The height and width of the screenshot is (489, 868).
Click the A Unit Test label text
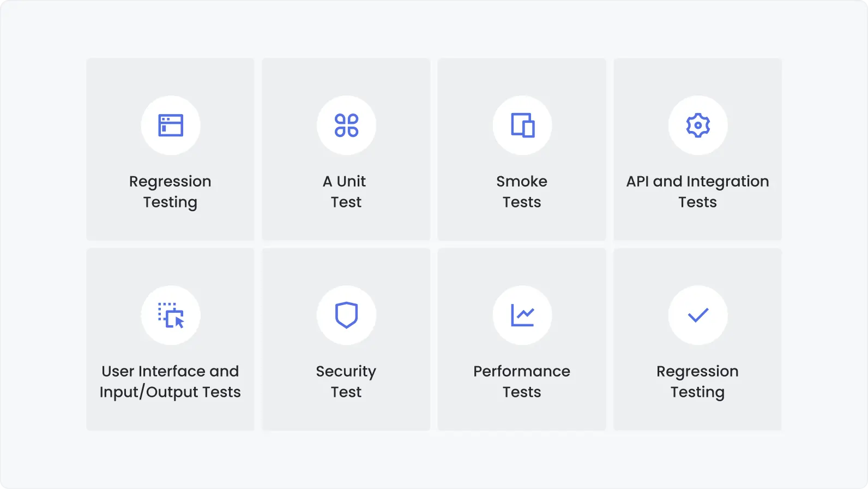tap(346, 192)
